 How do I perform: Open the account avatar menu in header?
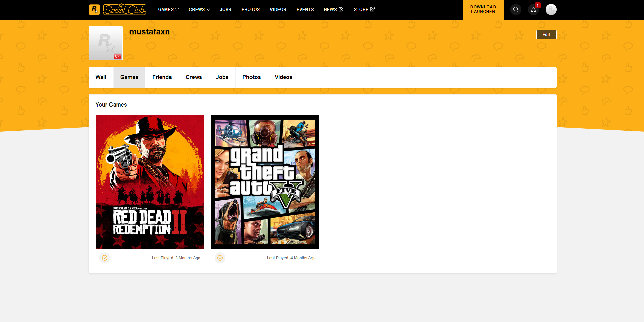(551, 10)
